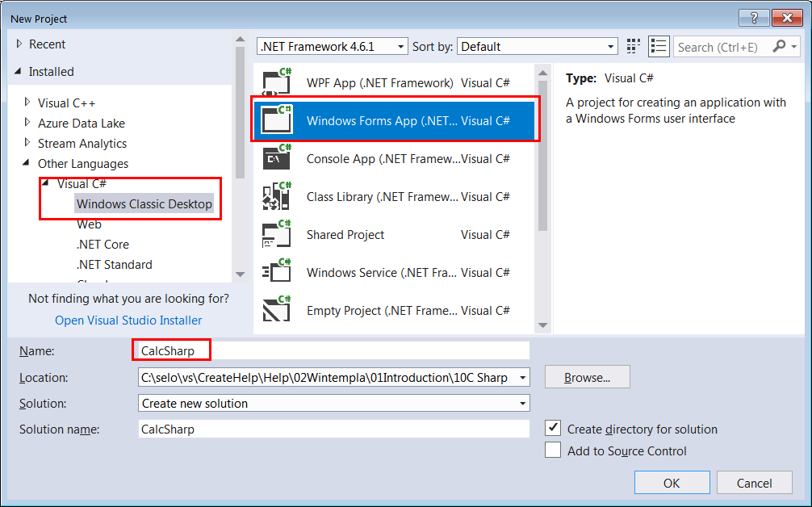This screenshot has height=507, width=812.
Task: Collapse the Installed node
Action: point(18,72)
